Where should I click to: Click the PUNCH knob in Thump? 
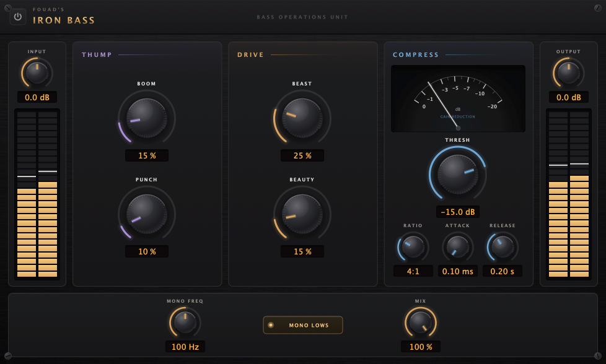(x=146, y=214)
